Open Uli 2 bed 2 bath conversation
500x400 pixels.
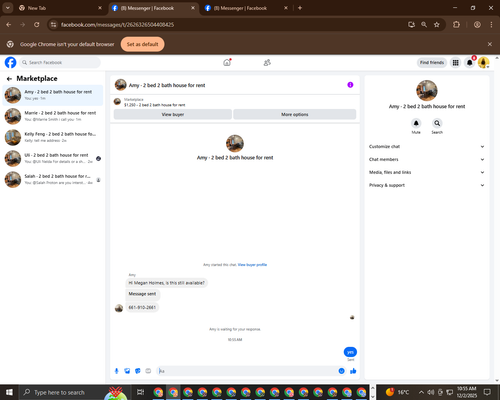[53, 158]
